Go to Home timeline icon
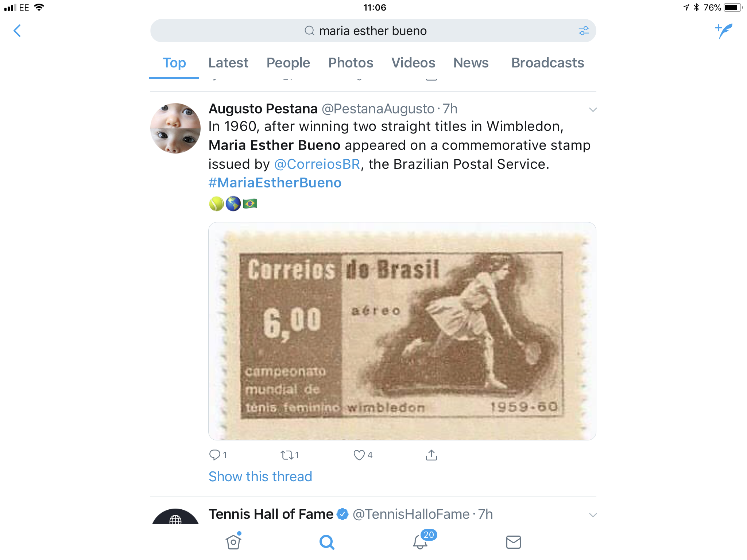The image size is (747, 560). tap(233, 541)
